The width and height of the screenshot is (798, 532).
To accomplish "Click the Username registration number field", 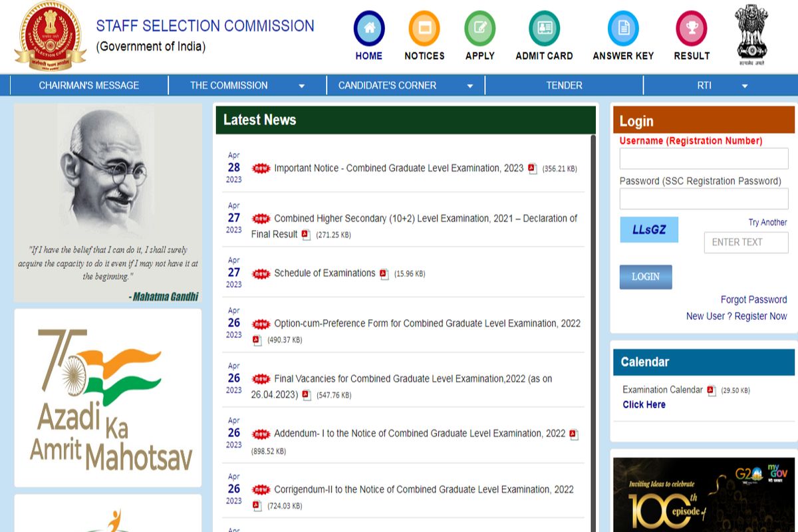I will coord(704,159).
